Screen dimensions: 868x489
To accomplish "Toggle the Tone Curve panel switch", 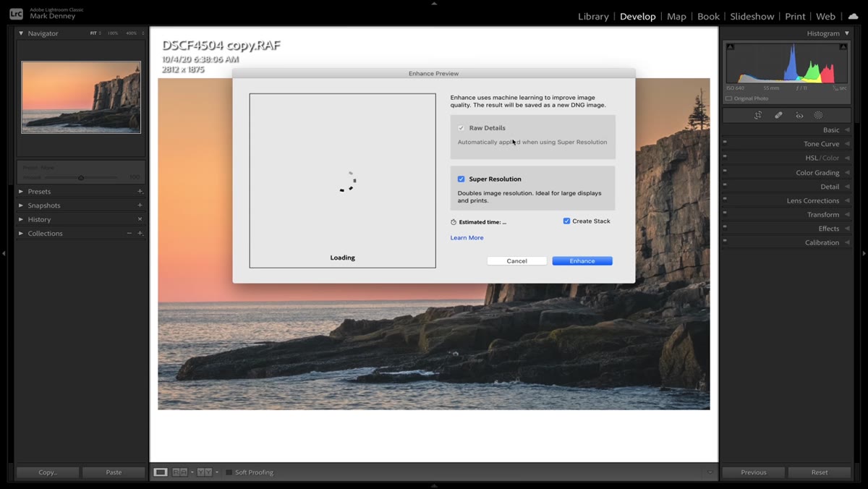I will pyautogui.click(x=726, y=144).
